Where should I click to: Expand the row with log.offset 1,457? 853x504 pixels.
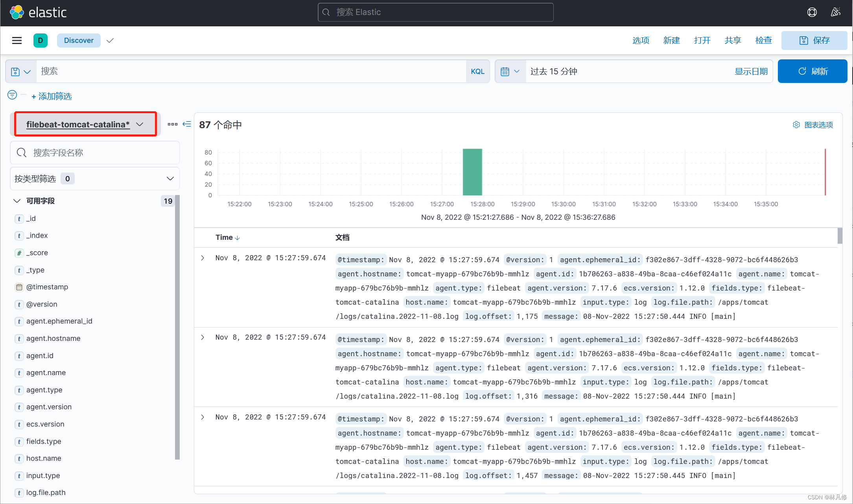coord(203,417)
